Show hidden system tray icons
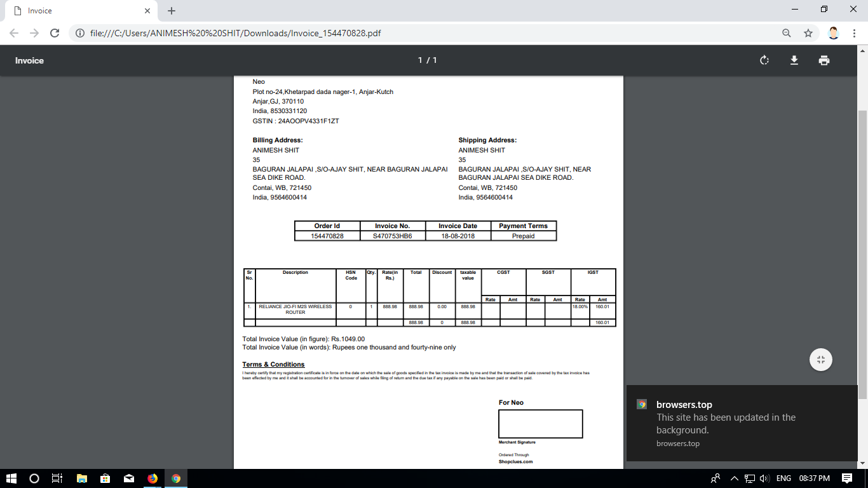The image size is (868, 488). tap(734, 478)
